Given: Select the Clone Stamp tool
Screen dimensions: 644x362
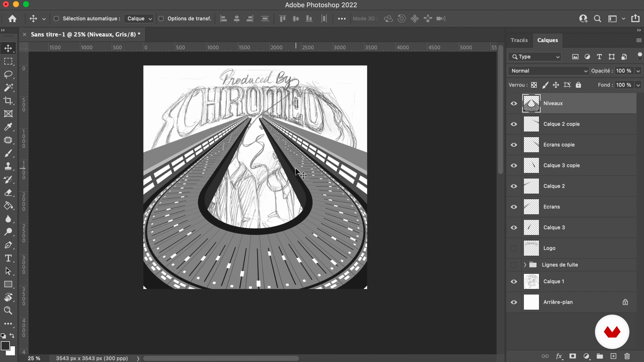Looking at the screenshot, I should [8, 166].
